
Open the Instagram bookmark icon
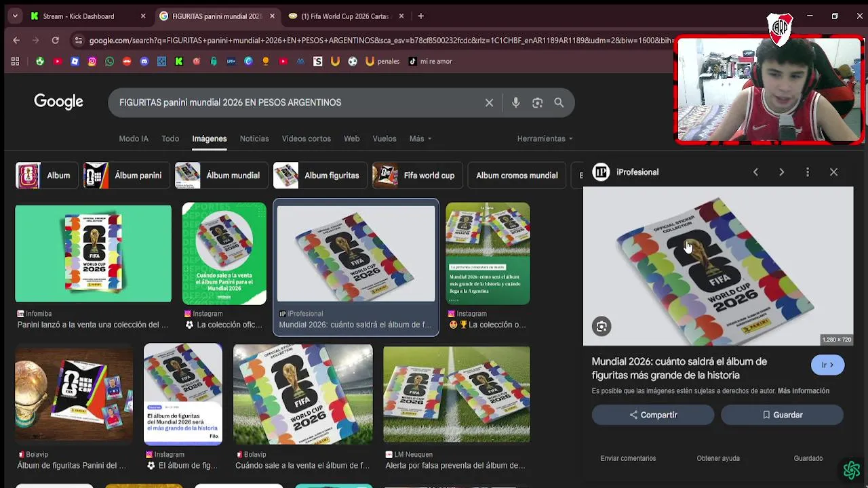[92, 61]
